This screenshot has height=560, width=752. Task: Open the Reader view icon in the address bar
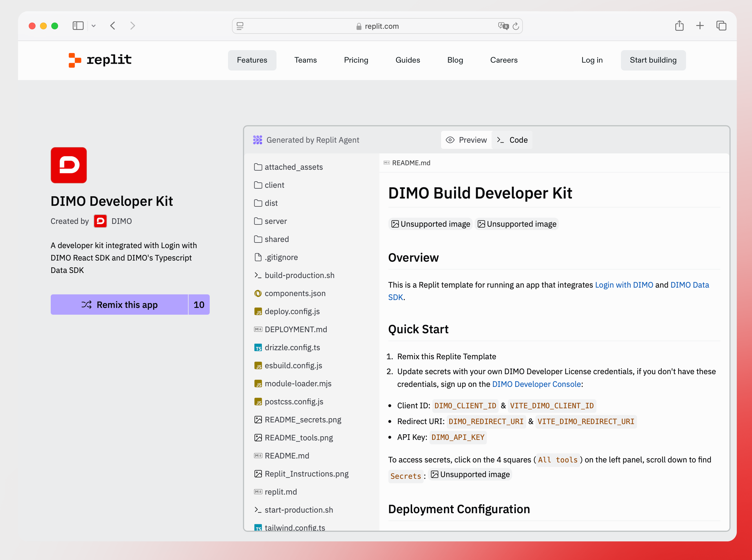point(240,26)
